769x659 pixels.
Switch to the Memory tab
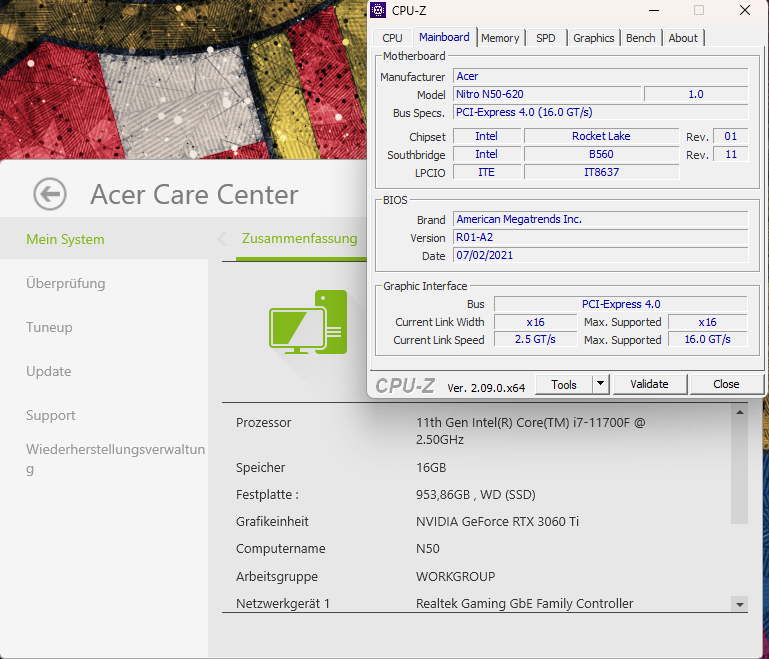(x=500, y=38)
